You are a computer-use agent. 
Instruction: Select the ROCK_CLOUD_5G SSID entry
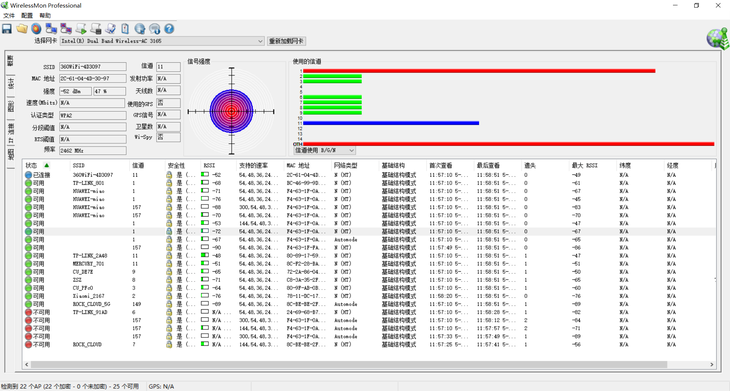[91, 304]
